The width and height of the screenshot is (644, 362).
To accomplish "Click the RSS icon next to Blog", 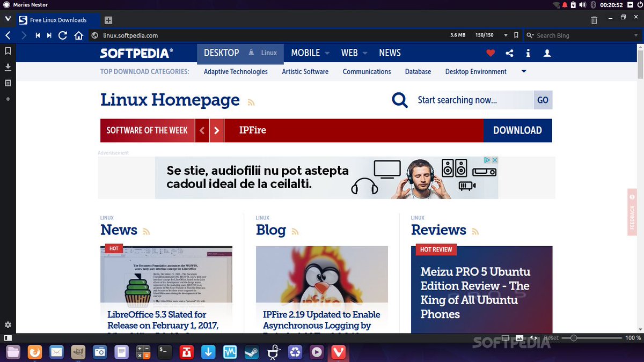I will coord(295,232).
